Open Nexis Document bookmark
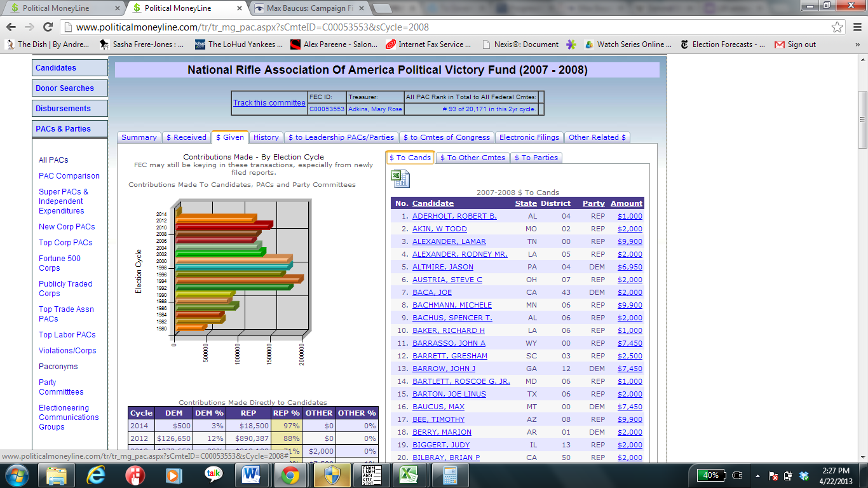The height and width of the screenshot is (488, 868). coord(520,44)
